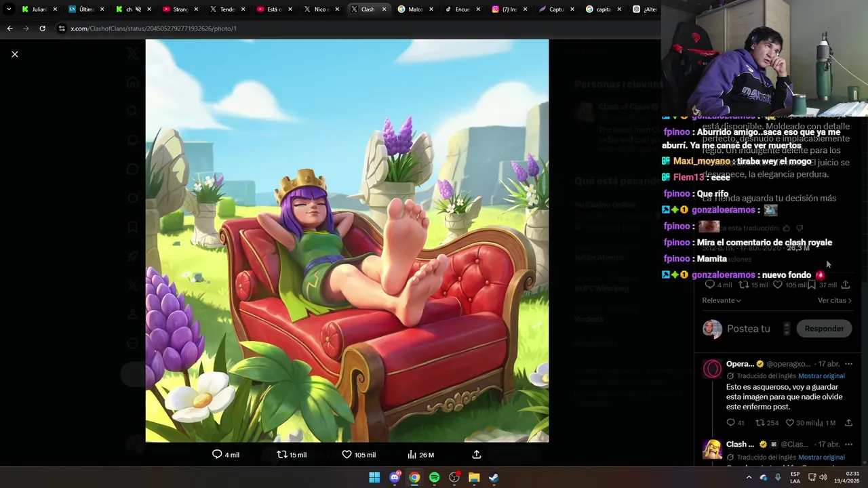Switch to the Captu tab
868x488 pixels.
(x=556, y=9)
